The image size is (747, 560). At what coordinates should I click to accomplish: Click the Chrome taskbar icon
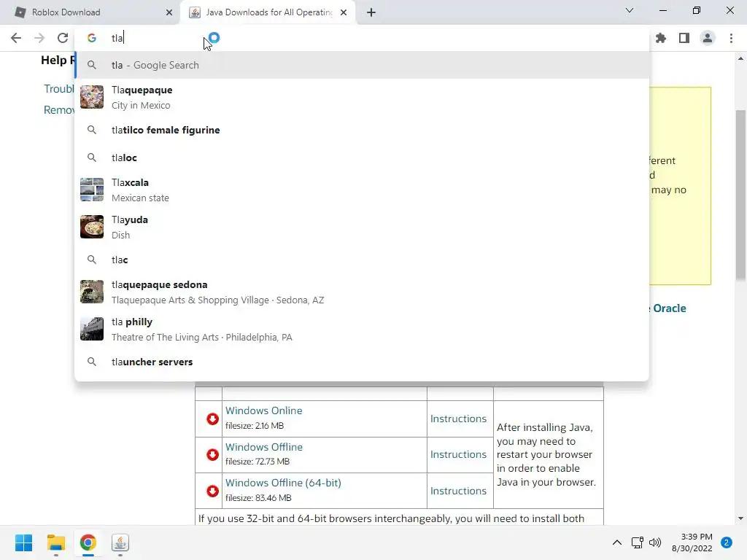coord(88,542)
